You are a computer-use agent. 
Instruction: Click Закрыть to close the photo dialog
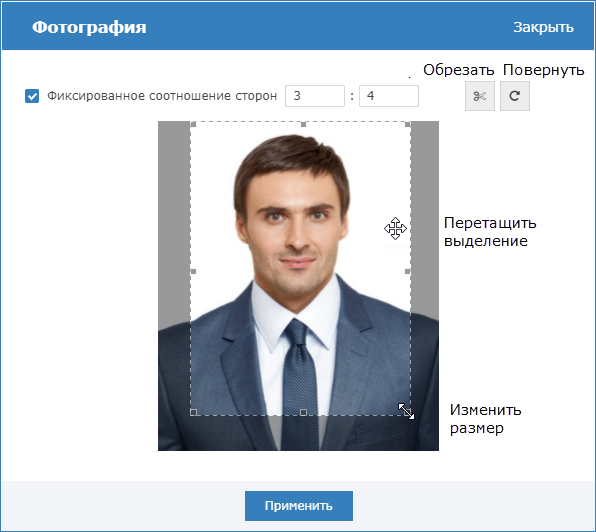543,27
